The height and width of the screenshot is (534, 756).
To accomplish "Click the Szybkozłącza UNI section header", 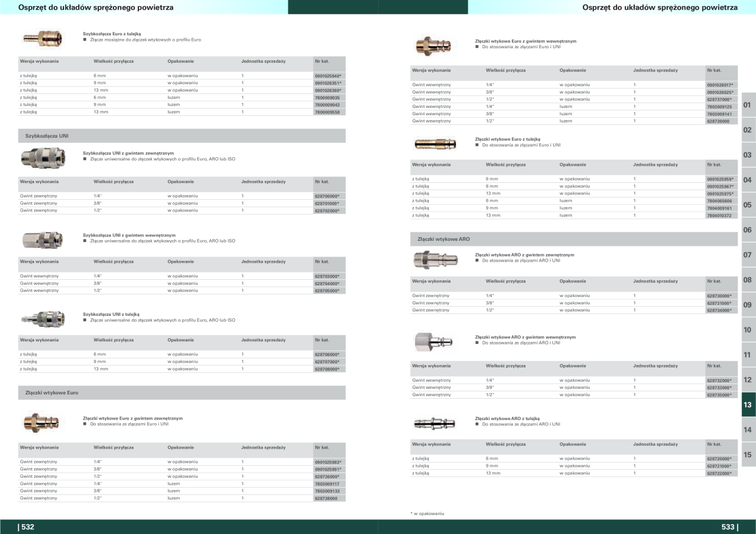I will (182, 136).
